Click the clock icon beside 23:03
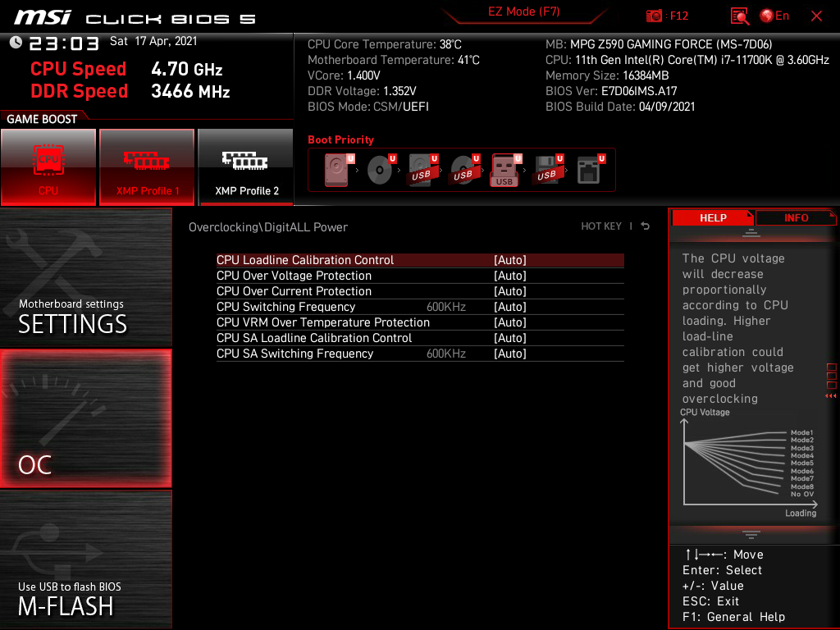 [x=16, y=43]
